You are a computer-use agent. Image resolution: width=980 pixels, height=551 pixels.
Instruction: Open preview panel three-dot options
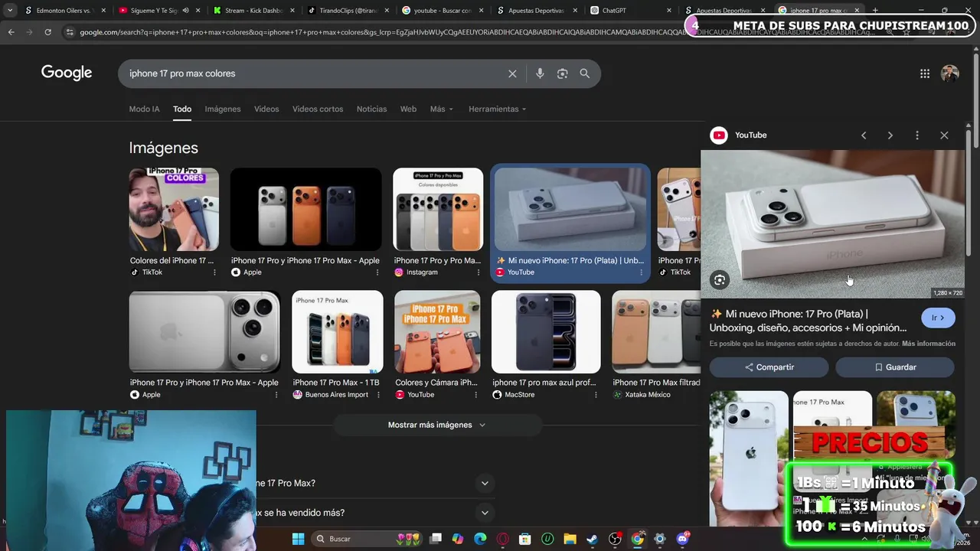click(x=917, y=135)
